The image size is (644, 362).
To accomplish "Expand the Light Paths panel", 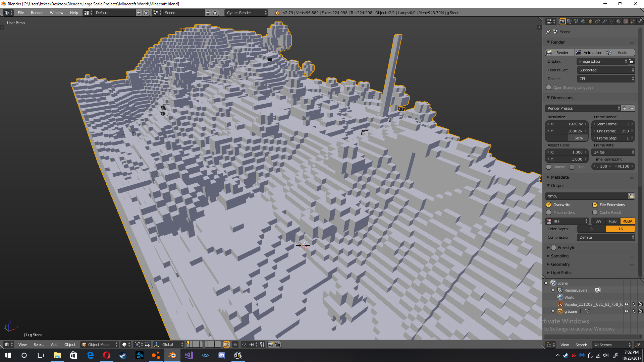I will coord(561,273).
